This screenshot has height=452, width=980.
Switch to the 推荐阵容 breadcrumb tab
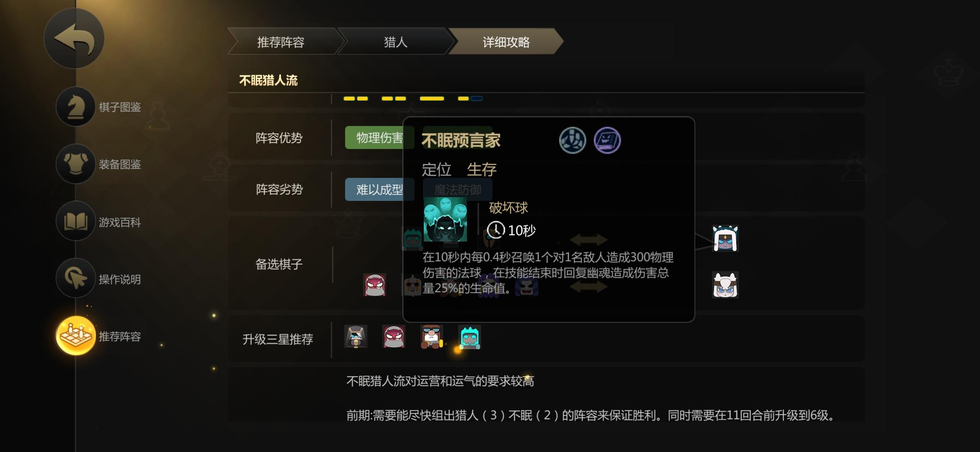coord(281,42)
